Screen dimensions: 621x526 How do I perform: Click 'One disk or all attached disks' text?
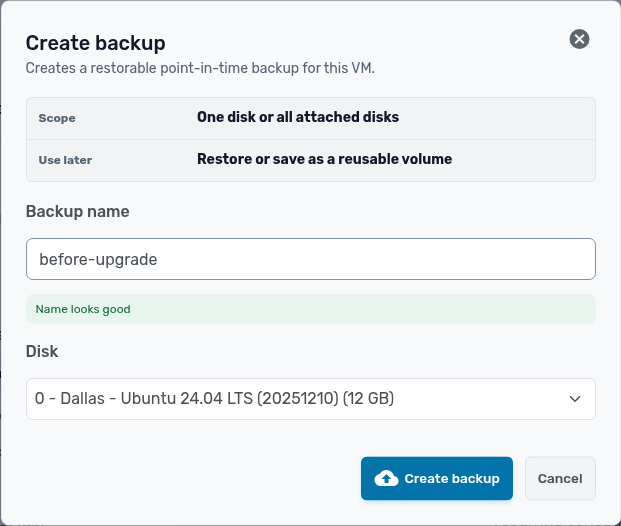298,117
